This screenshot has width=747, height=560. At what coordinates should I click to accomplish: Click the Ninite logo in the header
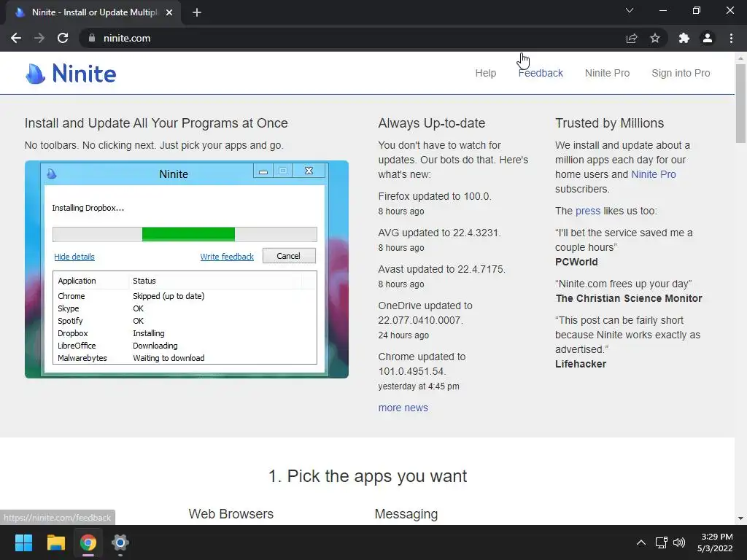tap(71, 74)
